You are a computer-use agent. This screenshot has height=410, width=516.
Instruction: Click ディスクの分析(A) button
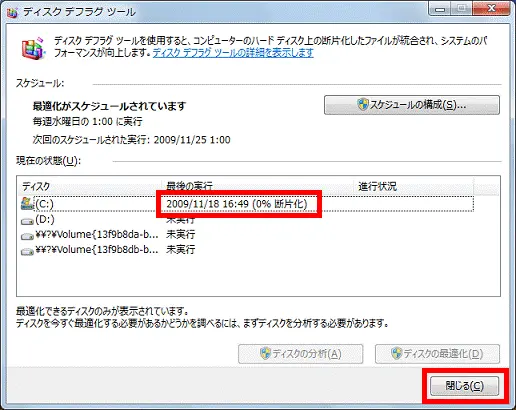pyautogui.click(x=300, y=354)
